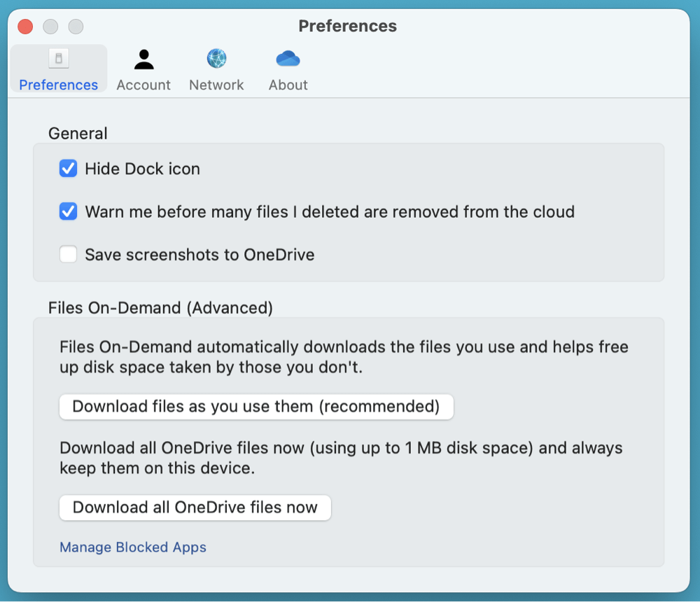Toggle the checked Hide Dock icon checkbox off
The width and height of the screenshot is (700, 602).
tap(68, 169)
